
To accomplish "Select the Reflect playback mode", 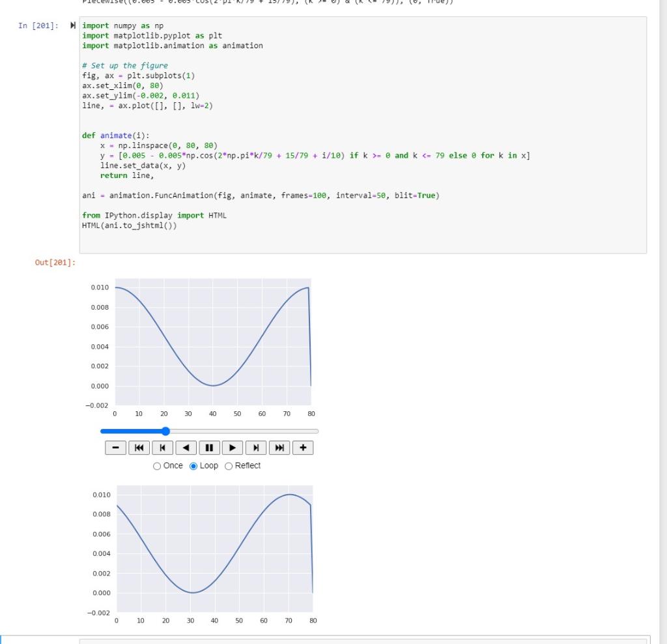I will click(229, 466).
